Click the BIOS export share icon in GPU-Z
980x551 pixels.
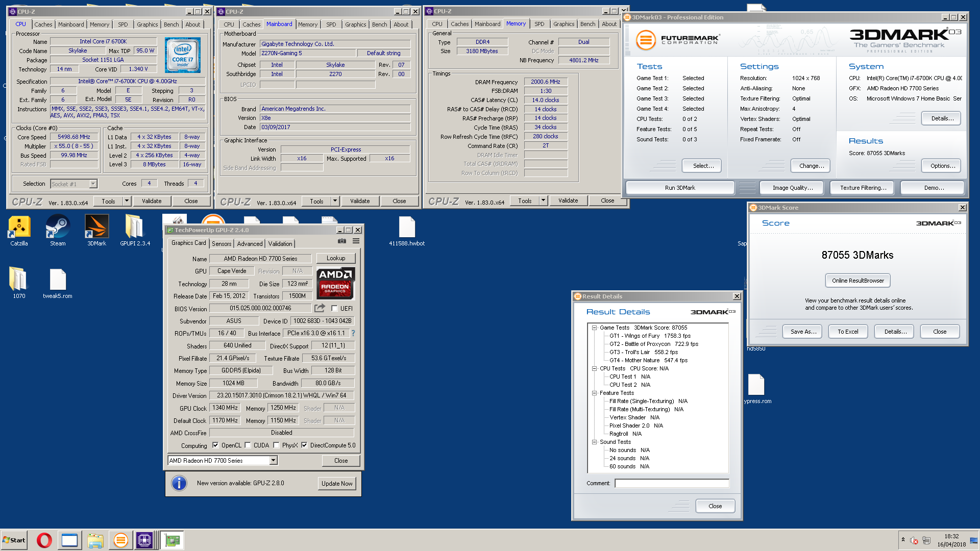(x=320, y=308)
